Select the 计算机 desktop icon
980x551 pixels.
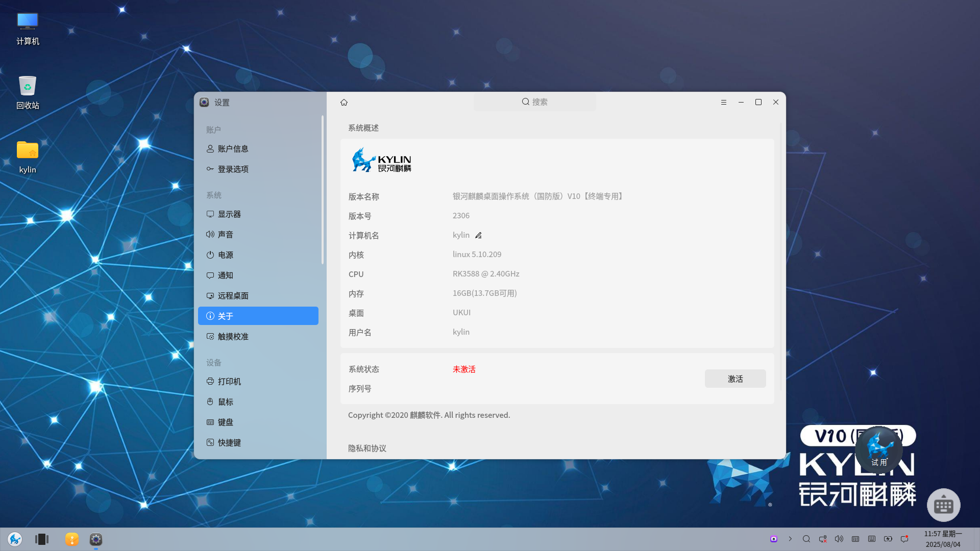[x=28, y=29]
